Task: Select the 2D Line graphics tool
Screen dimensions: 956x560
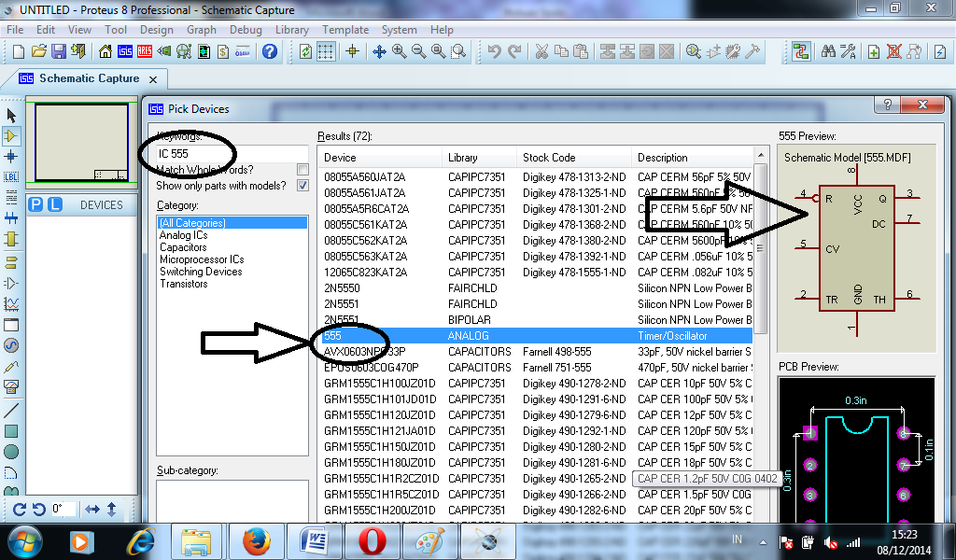Action: click(11, 410)
